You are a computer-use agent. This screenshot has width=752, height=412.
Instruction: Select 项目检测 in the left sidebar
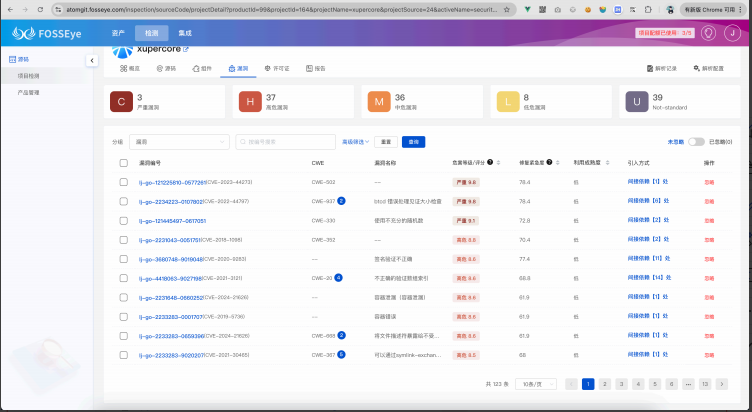pyautogui.click(x=29, y=76)
